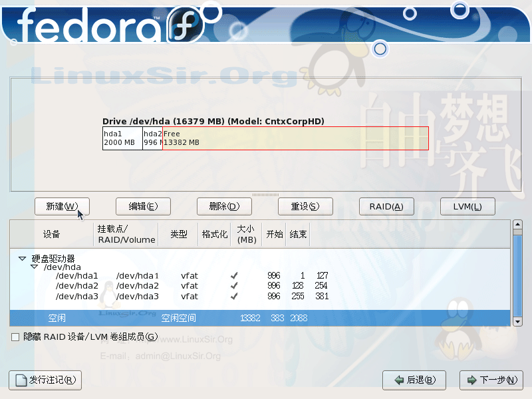
Task: Sort by 开始 column header
Action: pos(274,234)
